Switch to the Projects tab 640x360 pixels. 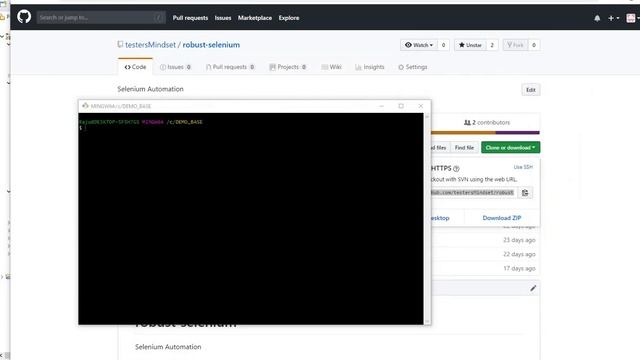pos(288,67)
